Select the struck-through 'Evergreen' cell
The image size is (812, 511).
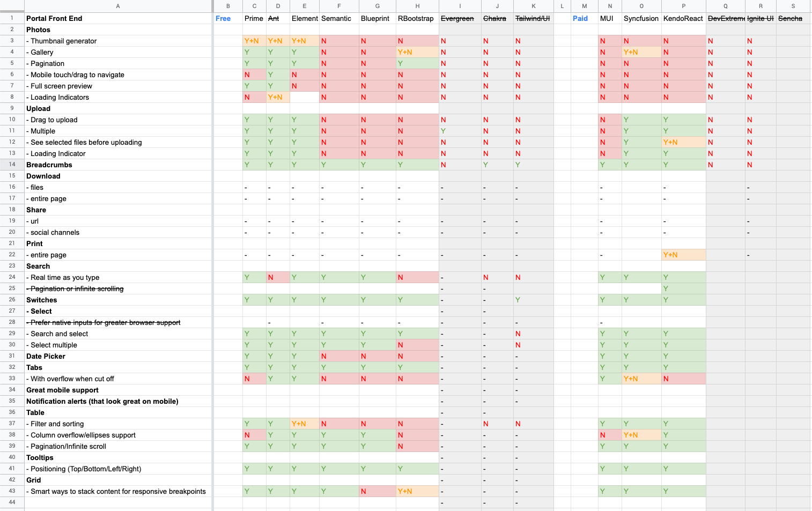(x=460, y=18)
